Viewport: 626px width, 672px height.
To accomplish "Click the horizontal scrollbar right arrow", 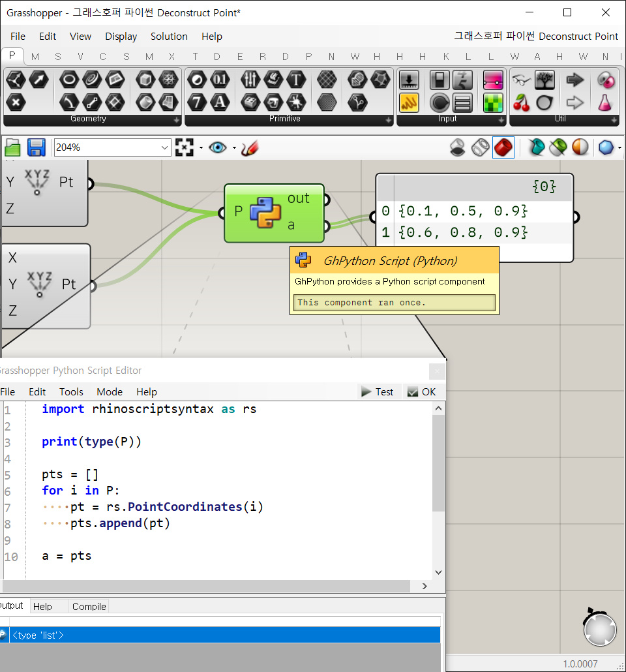I will coord(425,586).
